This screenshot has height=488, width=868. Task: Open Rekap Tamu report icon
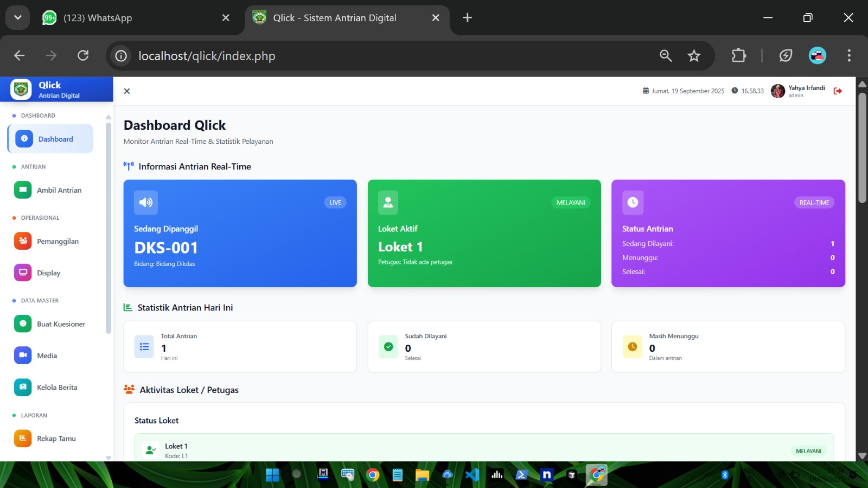[23, 438]
